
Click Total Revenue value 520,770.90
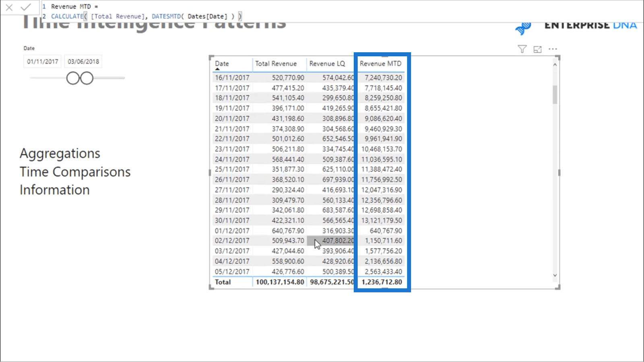point(288,78)
